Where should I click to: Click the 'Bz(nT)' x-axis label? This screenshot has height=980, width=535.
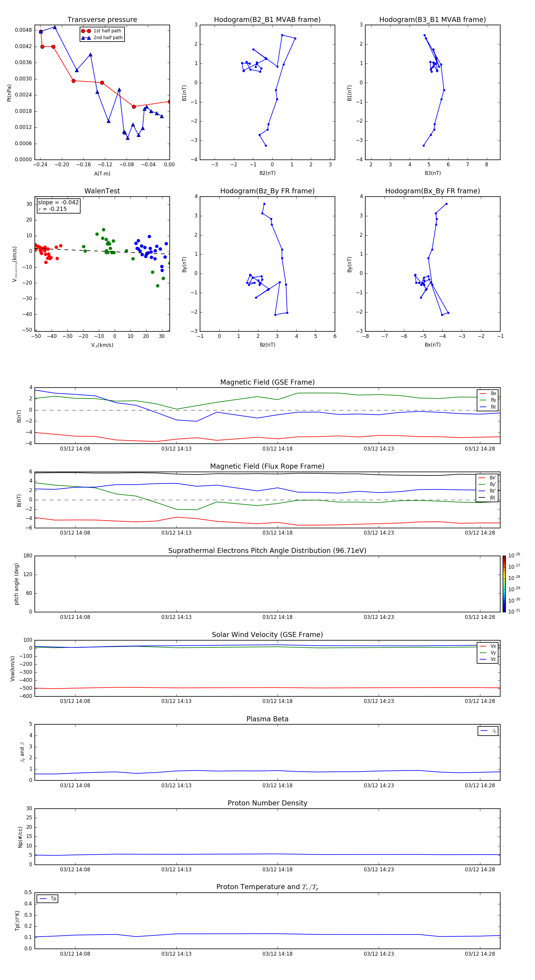[x=267, y=345]
